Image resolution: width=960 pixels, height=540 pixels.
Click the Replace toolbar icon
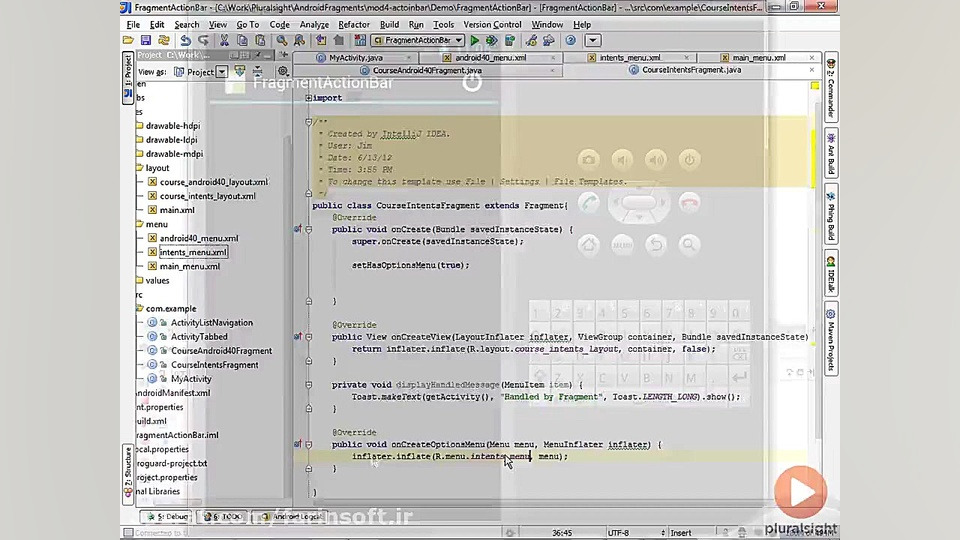(299, 40)
